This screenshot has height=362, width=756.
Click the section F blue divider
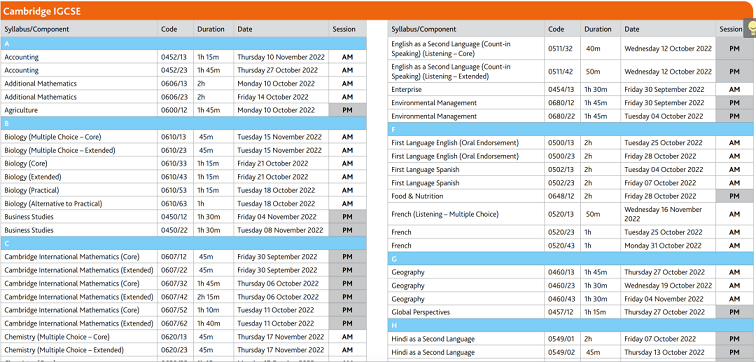coord(571,130)
